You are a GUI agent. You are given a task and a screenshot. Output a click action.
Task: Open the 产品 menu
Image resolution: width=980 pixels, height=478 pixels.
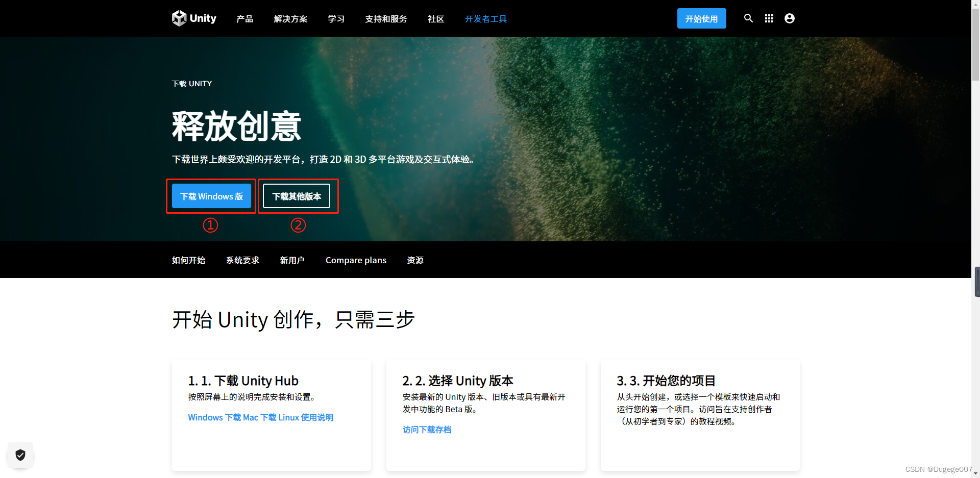tap(245, 19)
